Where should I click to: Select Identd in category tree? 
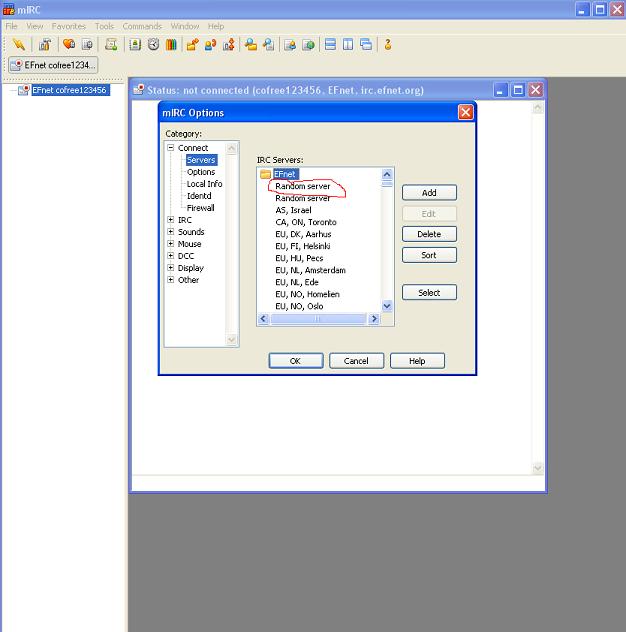[x=199, y=196]
